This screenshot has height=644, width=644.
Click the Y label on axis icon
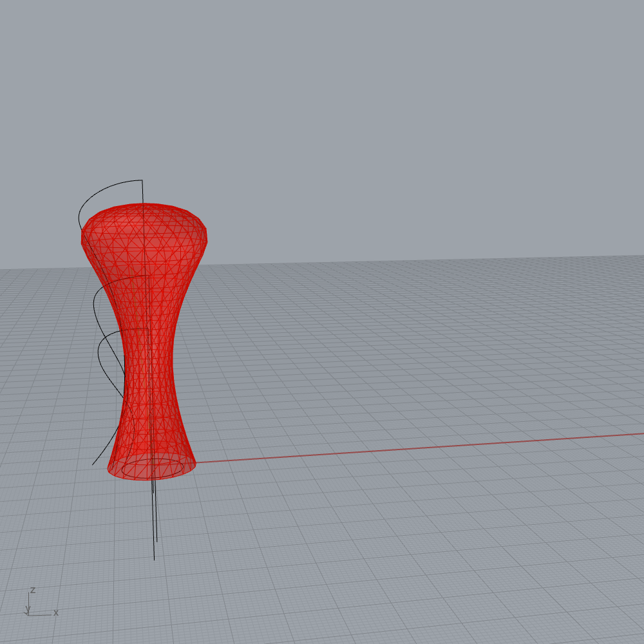pos(28,609)
